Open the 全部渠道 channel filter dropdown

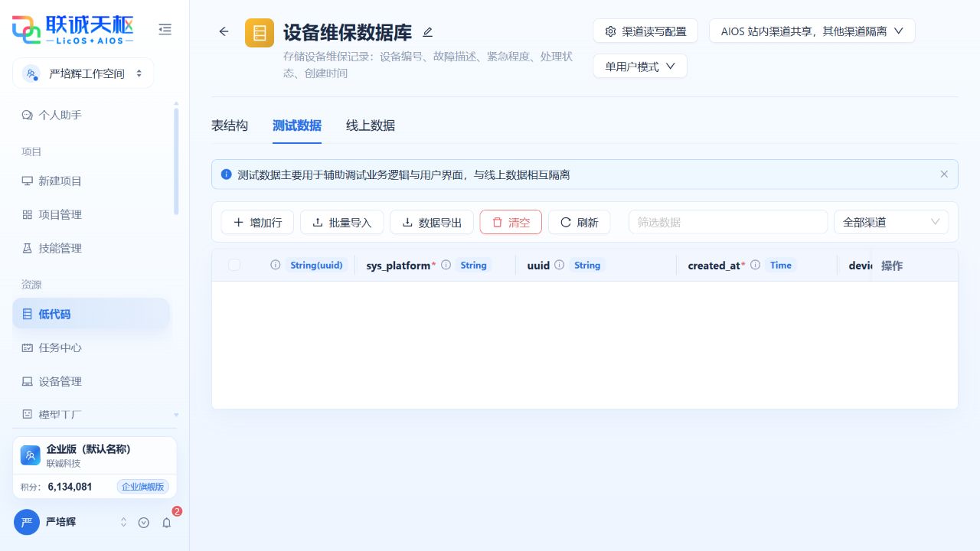coord(891,222)
